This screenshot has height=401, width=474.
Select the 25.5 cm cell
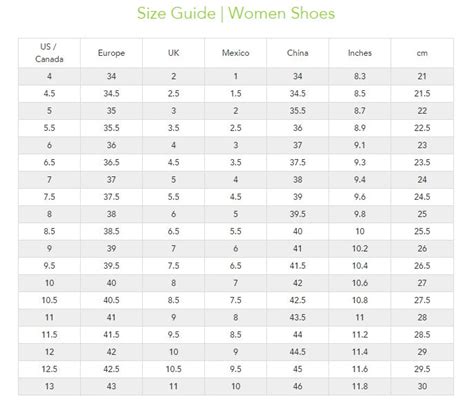[x=422, y=231]
